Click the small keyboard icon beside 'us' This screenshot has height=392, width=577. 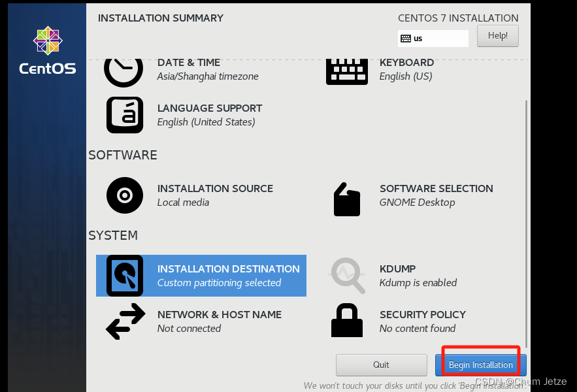(406, 39)
